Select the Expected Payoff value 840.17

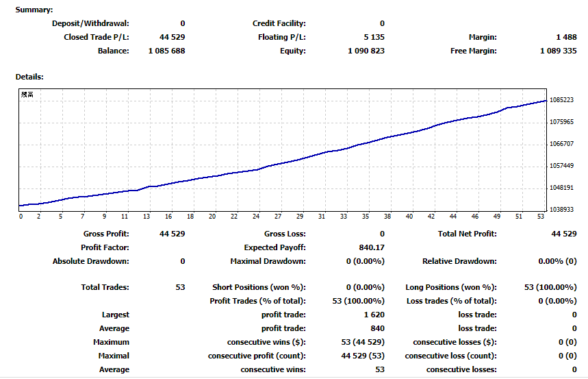click(x=372, y=247)
